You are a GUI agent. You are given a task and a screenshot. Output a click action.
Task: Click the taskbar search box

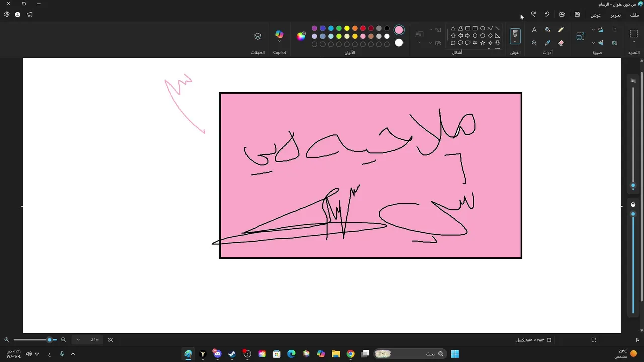point(410,354)
